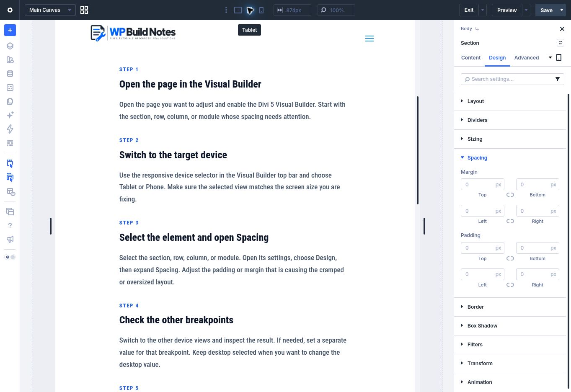Open the database icon panel in the sidebar
The image size is (571, 392).
point(10,74)
